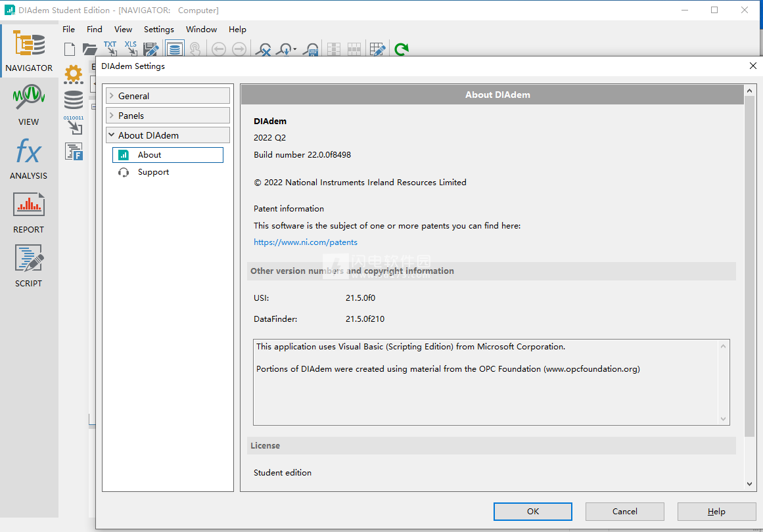
Task: Go to the REPORT panel
Action: (29, 213)
